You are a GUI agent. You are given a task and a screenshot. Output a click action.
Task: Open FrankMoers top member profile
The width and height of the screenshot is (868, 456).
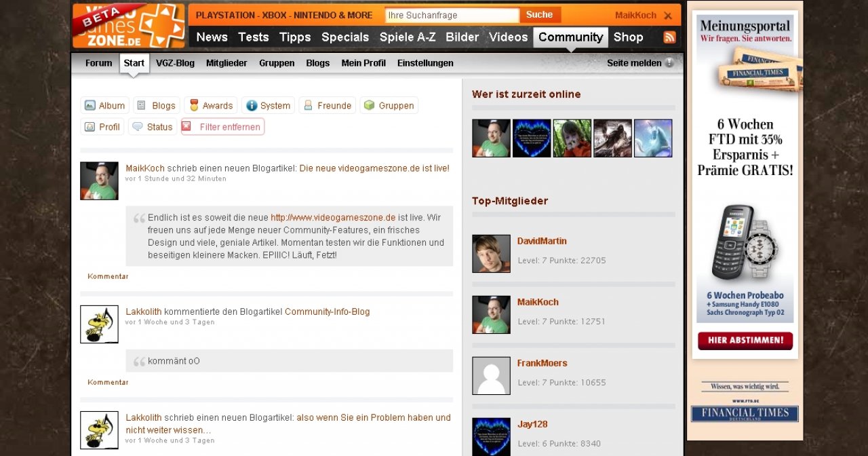(x=542, y=363)
